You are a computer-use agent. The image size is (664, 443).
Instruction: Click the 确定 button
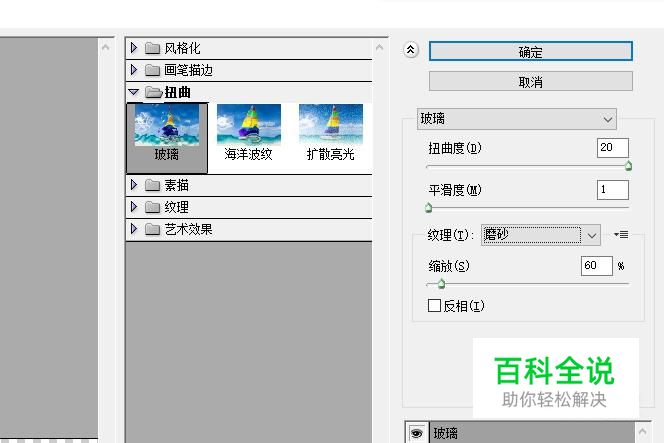click(x=531, y=52)
